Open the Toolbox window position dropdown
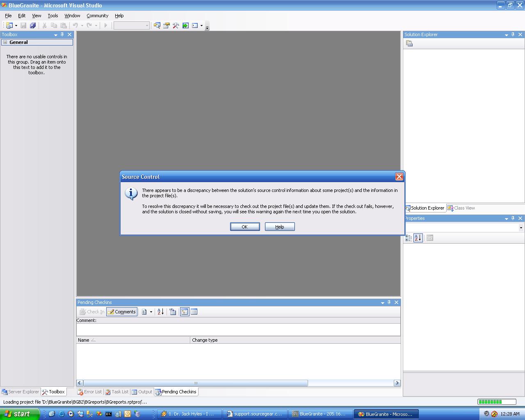Screen dimensions: 525x420 coord(55,35)
